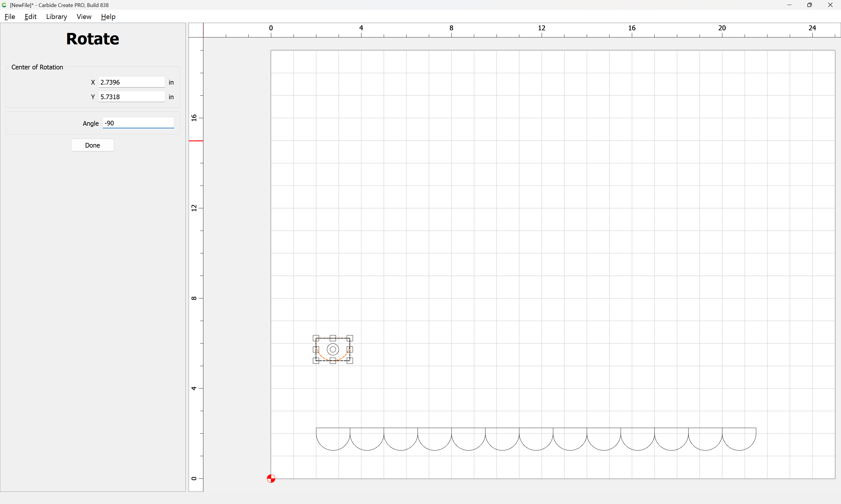Click the Carbide Create app icon
The height and width of the screenshot is (504, 841).
click(4, 5)
